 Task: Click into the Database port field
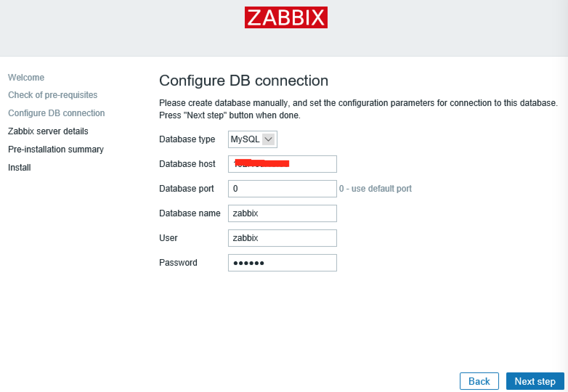[x=282, y=189]
